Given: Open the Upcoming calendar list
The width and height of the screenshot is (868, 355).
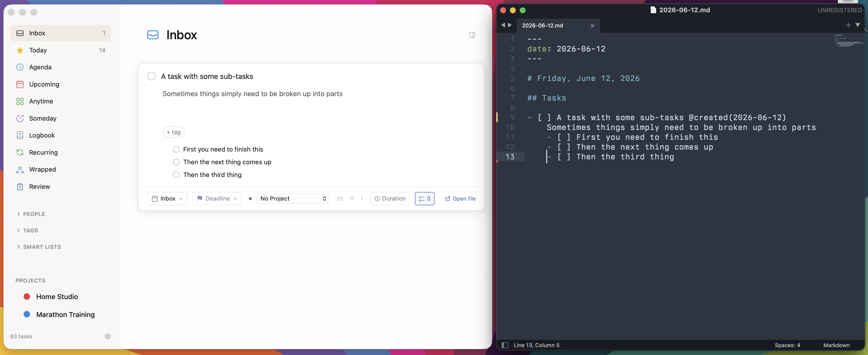Looking at the screenshot, I should (x=60, y=84).
